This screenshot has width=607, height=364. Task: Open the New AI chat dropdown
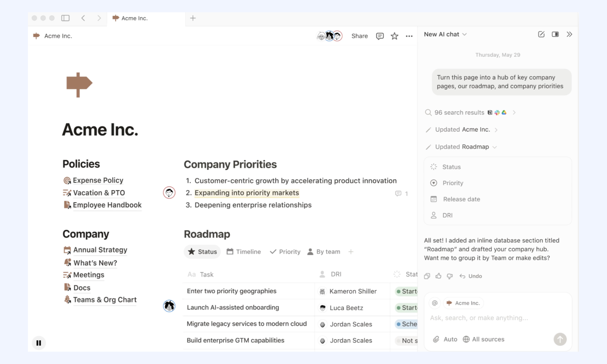pyautogui.click(x=445, y=34)
